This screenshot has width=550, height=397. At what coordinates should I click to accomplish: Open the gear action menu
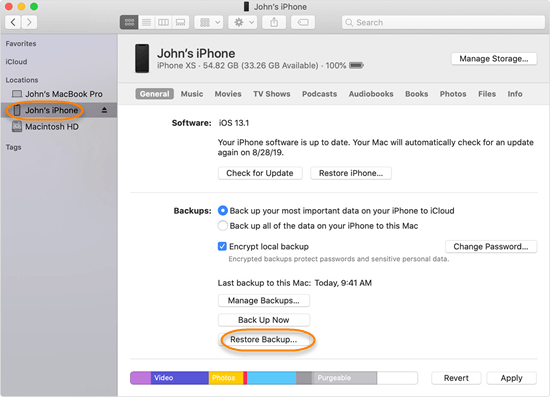point(243,22)
